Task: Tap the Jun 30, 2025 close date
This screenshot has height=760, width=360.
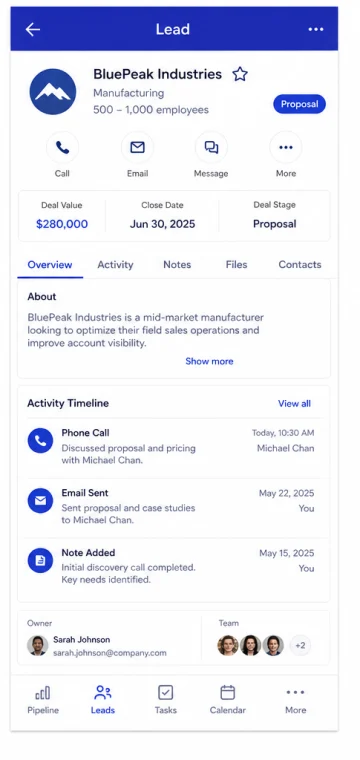Action: 162,224
